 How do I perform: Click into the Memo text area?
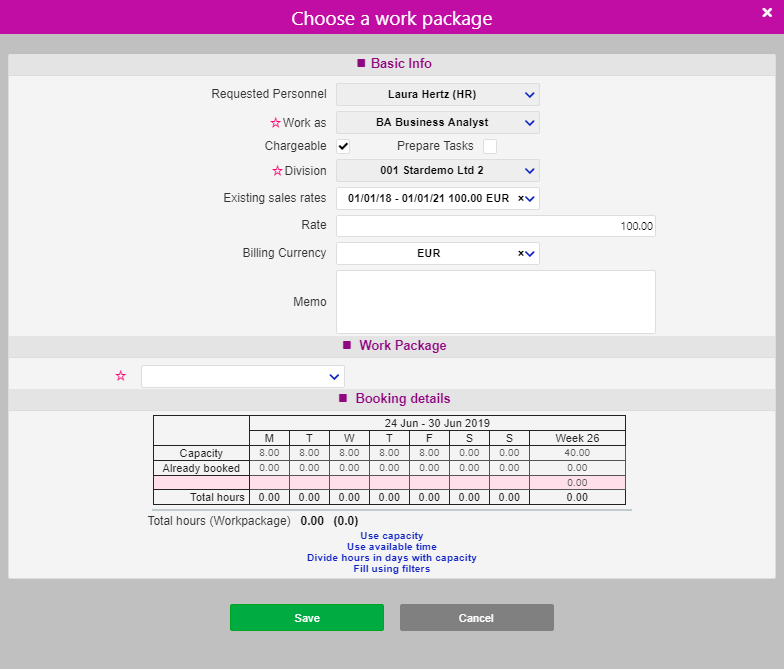tap(496, 302)
